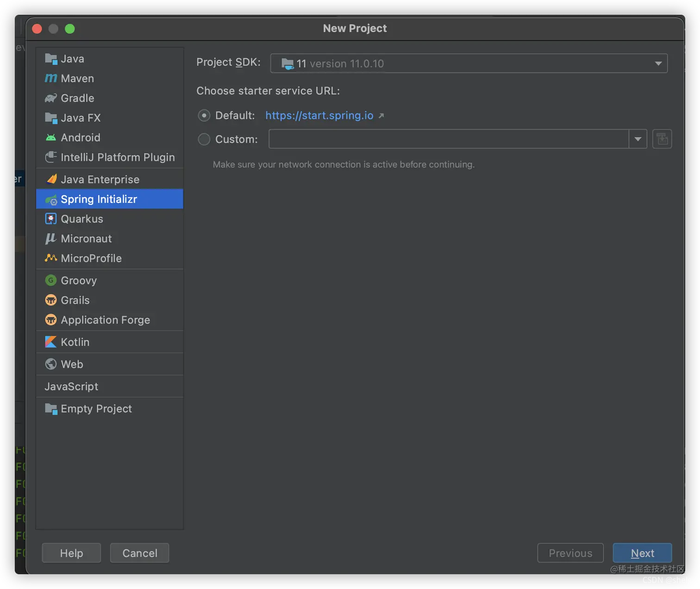
Task: Select IntelliJ Platform Plugin entry
Action: point(110,157)
